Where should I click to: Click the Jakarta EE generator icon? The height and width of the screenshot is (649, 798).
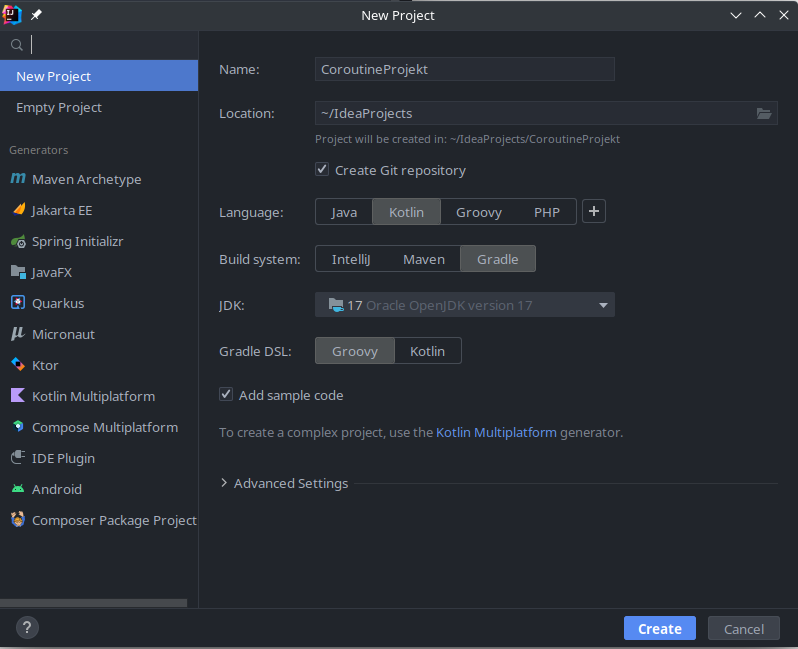coord(18,210)
